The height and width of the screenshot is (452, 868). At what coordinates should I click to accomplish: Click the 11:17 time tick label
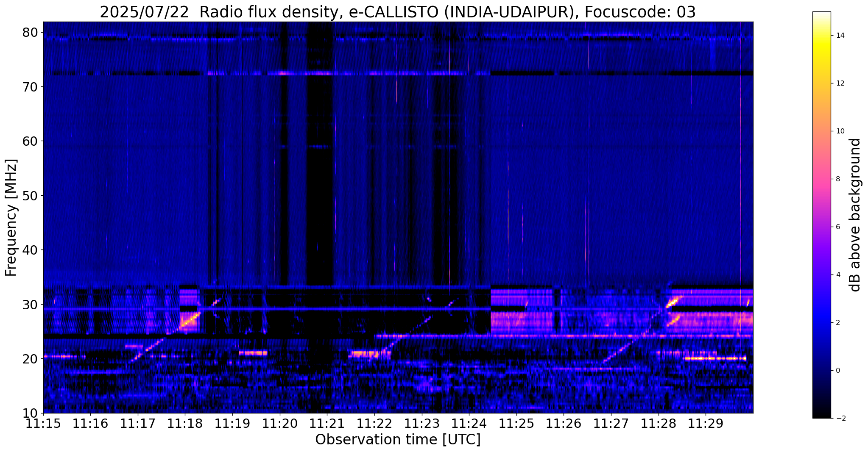point(138,424)
